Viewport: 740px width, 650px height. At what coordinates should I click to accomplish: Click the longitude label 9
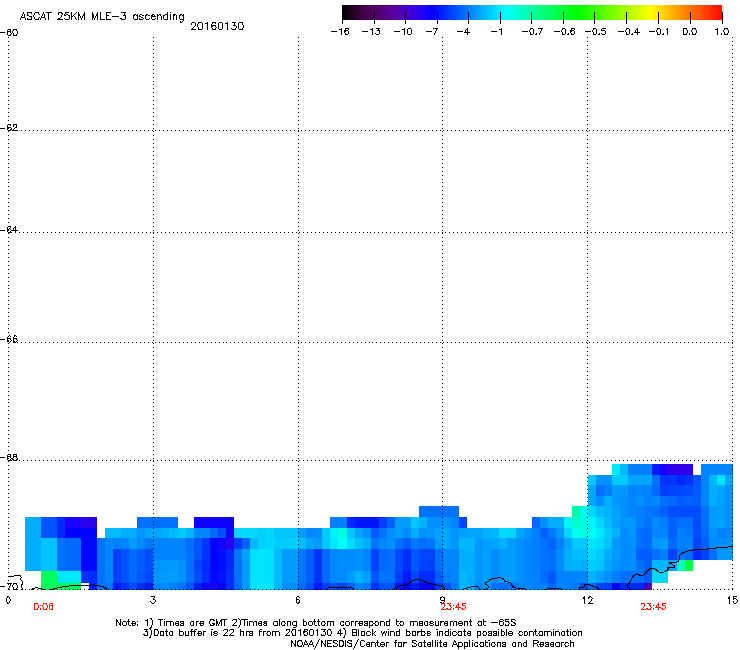(x=443, y=600)
